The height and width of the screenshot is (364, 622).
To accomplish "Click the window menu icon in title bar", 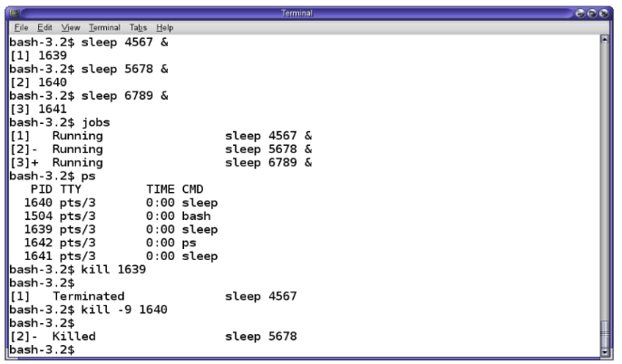I will [x=10, y=11].
